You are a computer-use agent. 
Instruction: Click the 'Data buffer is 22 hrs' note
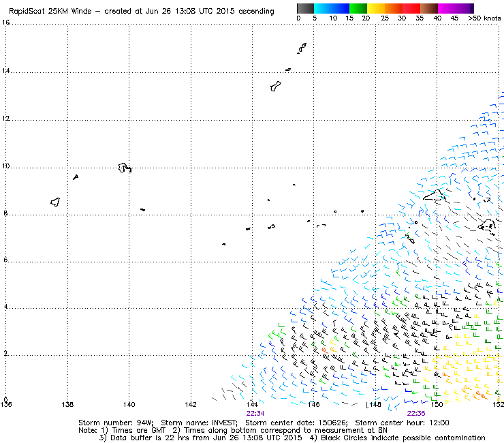pyautogui.click(x=148, y=438)
